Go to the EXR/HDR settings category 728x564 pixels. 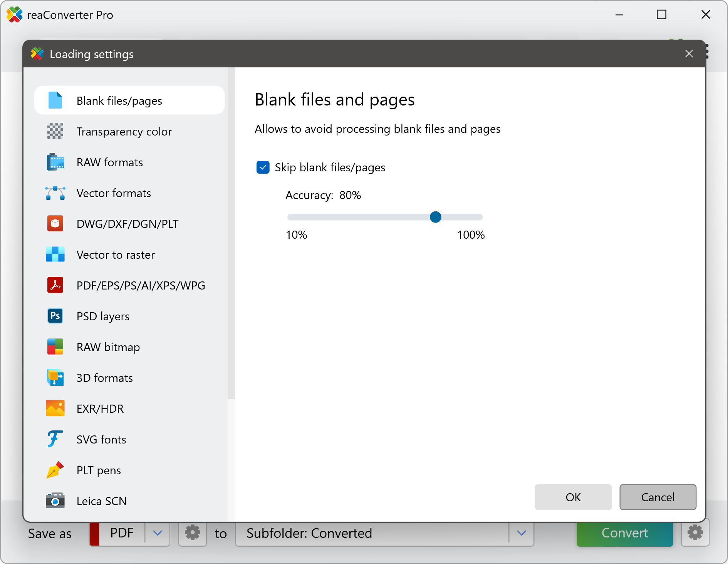(100, 408)
